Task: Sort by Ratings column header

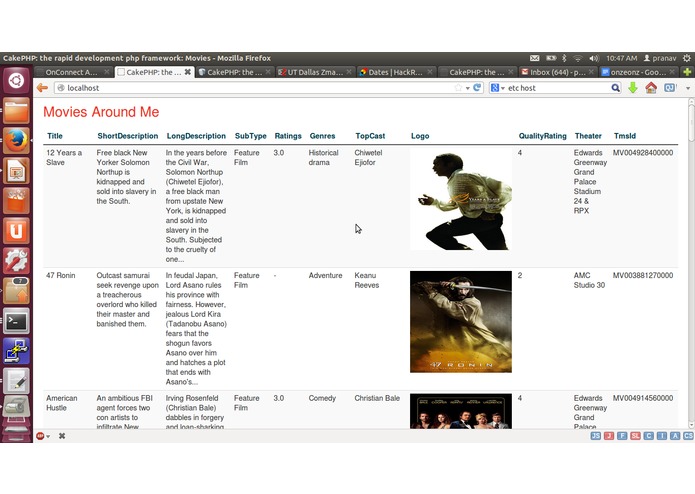Action: tap(288, 136)
